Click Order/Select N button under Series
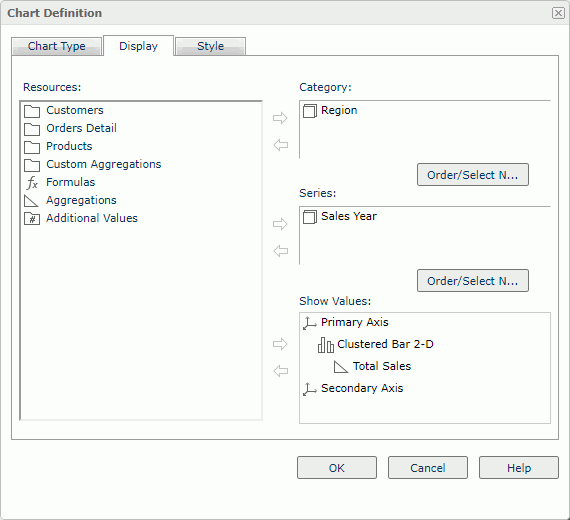This screenshot has height=520, width=570. 473,281
